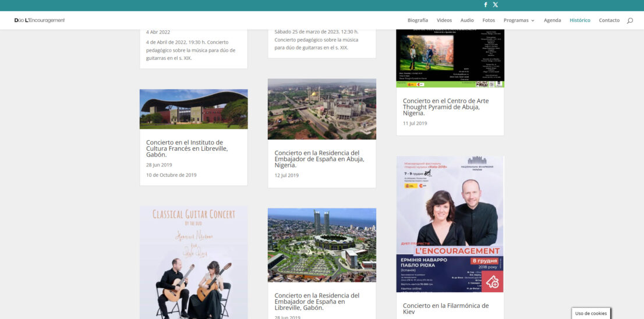This screenshot has width=644, height=319.
Task: Click the 4 Abr 2022 date text
Action: 158,32
